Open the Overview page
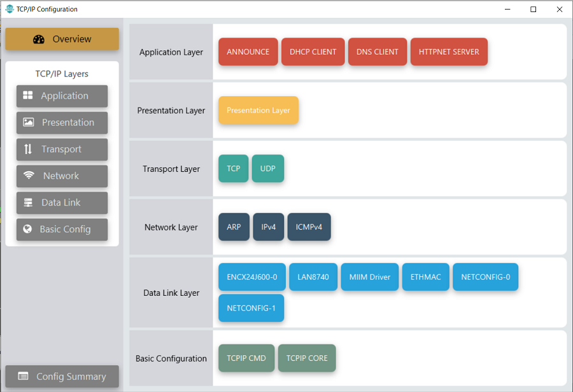 [x=62, y=39]
